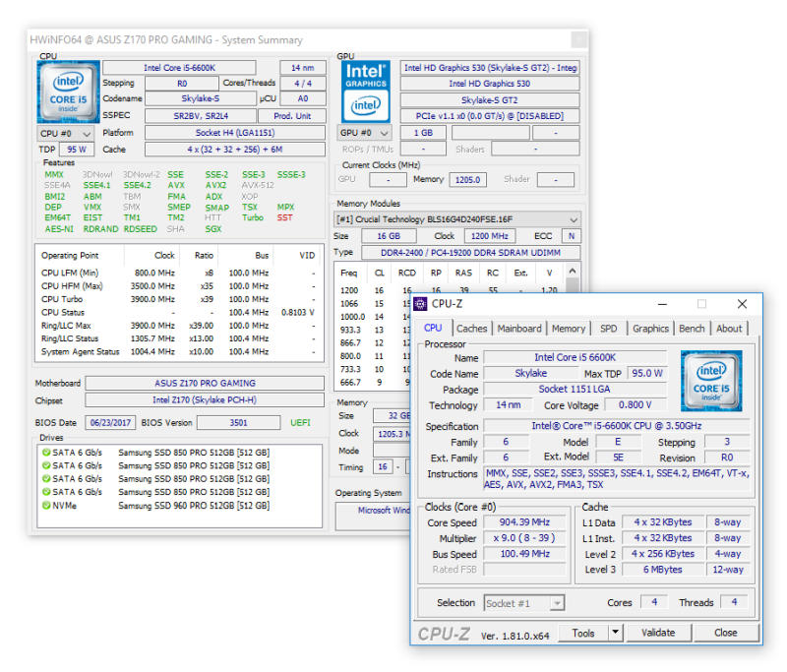Click the Intel HD Graphics 530 GPU name field

(489, 84)
